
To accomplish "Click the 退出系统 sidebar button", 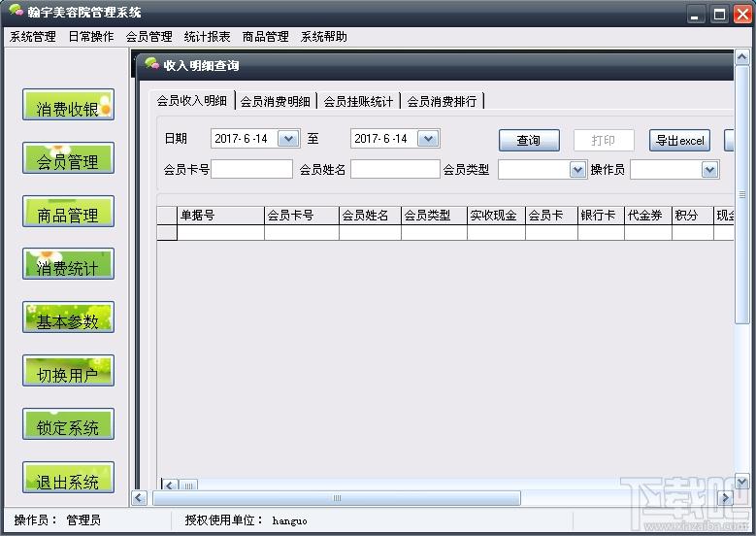I will coord(68,477).
